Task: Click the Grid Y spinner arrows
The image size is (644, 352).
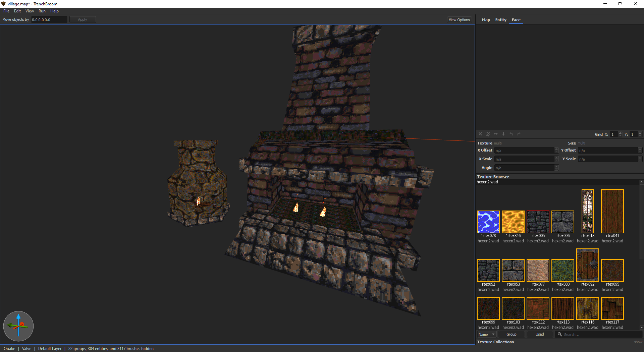Action: [640, 134]
